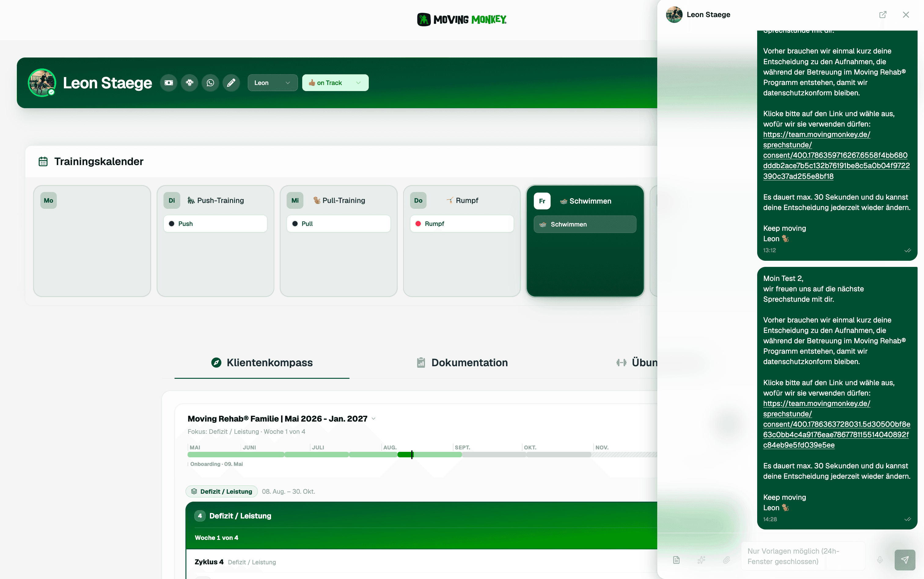Viewport: 924px width, 579px height.
Task: Open the Pull workout entry on Wednesday
Action: click(x=339, y=224)
